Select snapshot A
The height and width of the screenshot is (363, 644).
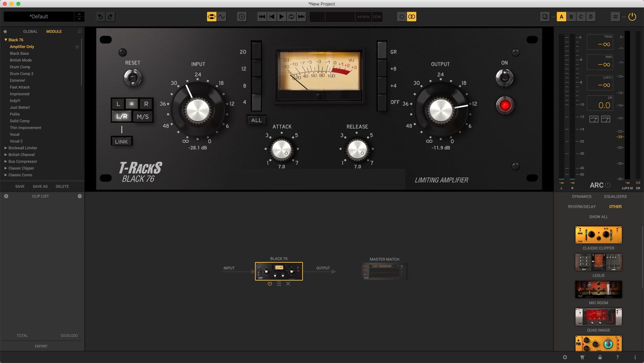(x=561, y=17)
